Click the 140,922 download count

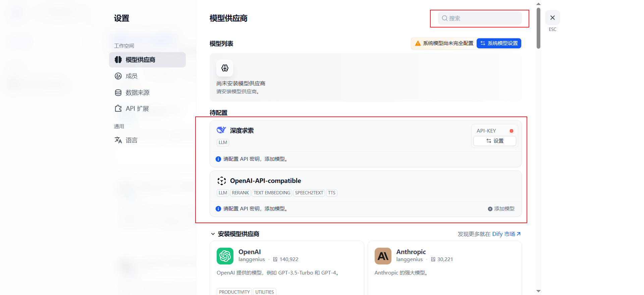click(289, 259)
